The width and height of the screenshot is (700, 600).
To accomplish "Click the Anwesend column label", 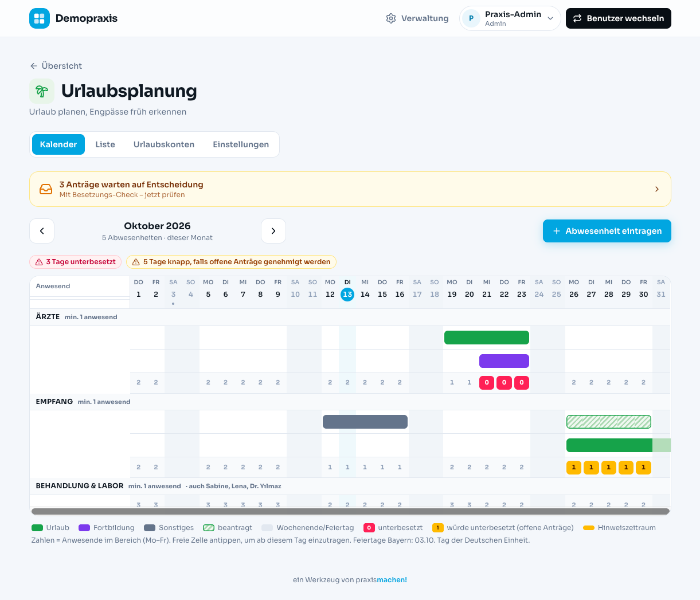I will pyautogui.click(x=53, y=286).
